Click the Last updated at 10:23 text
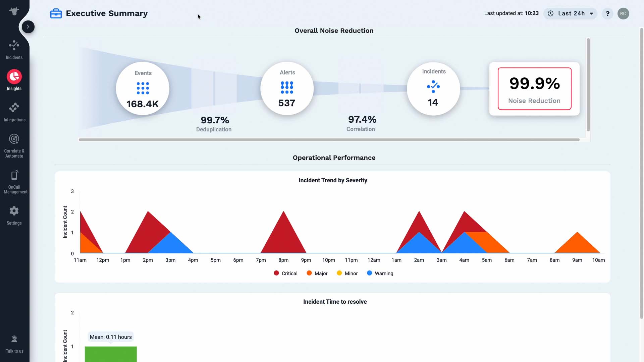 [511, 13]
